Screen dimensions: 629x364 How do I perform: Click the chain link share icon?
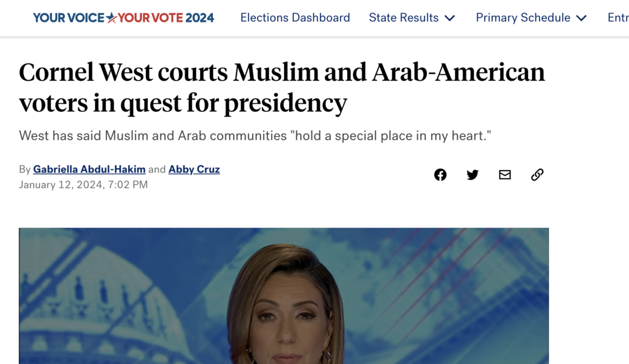537,175
